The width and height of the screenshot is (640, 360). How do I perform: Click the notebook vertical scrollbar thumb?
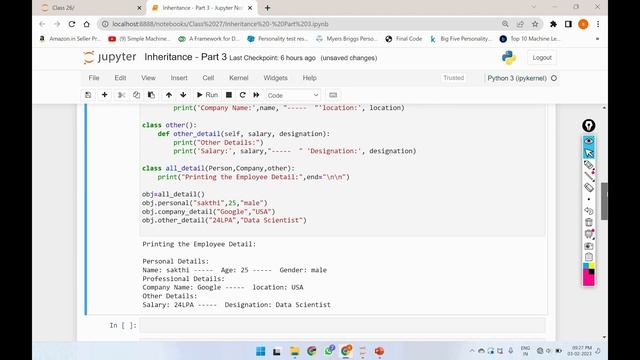tap(604, 201)
